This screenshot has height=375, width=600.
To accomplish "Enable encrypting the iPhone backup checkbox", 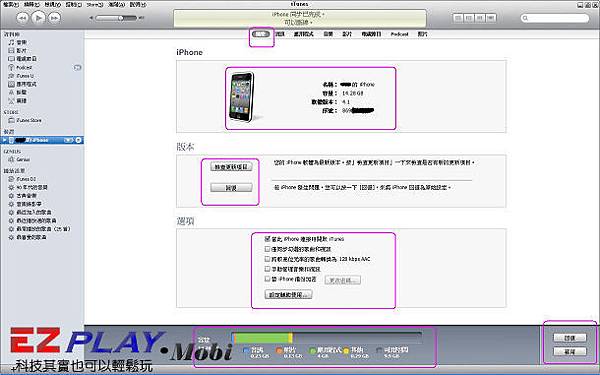I will (267, 279).
